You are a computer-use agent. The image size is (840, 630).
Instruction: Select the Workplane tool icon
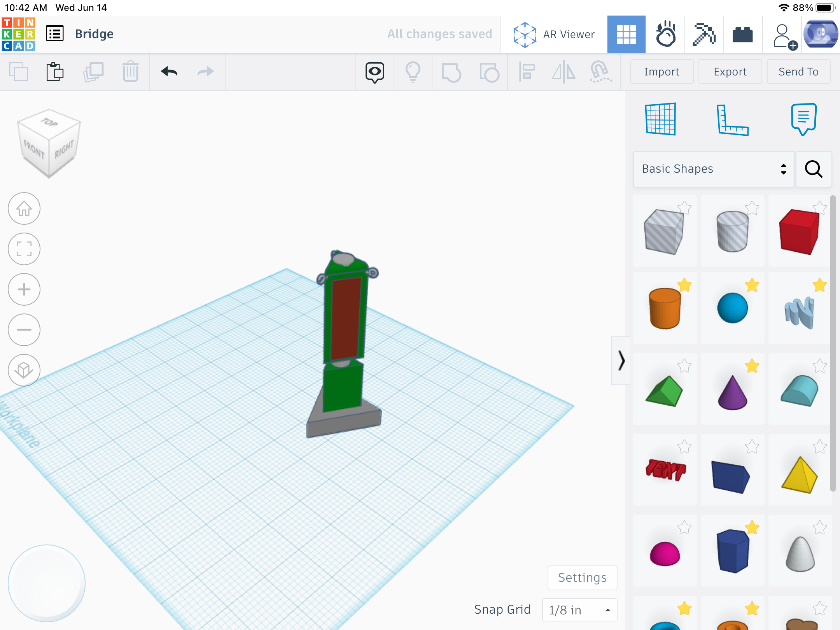660,119
